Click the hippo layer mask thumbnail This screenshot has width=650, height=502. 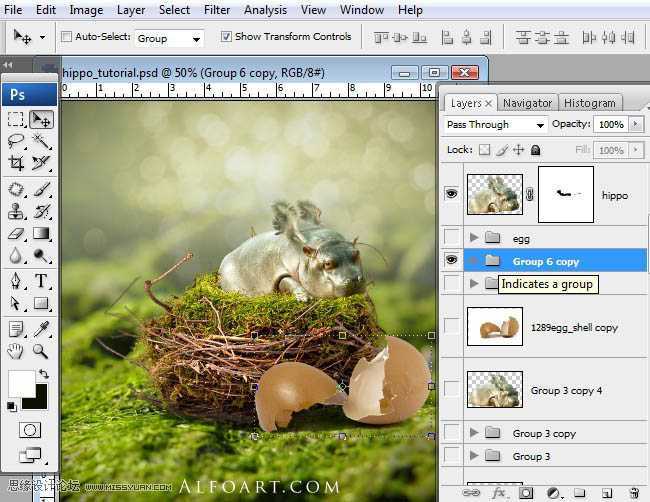(x=566, y=194)
